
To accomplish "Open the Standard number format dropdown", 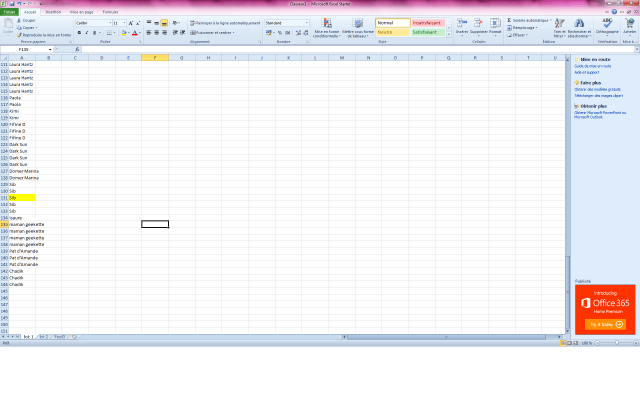I will [307, 23].
